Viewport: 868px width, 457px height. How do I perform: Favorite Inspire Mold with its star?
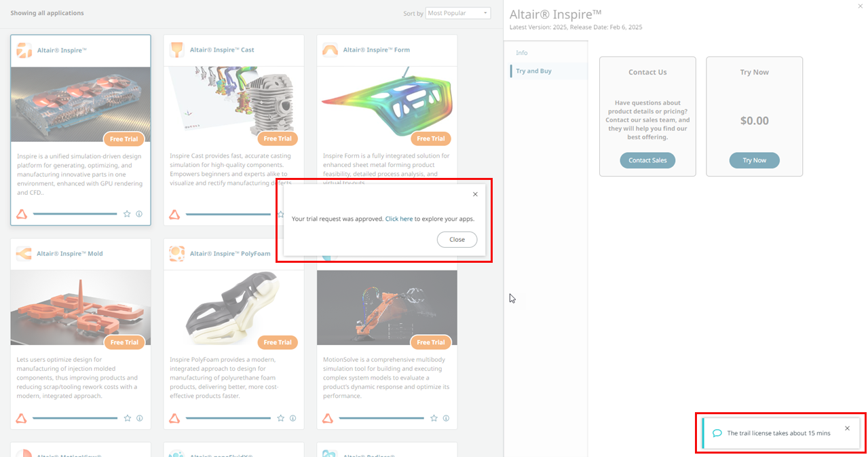pyautogui.click(x=127, y=418)
